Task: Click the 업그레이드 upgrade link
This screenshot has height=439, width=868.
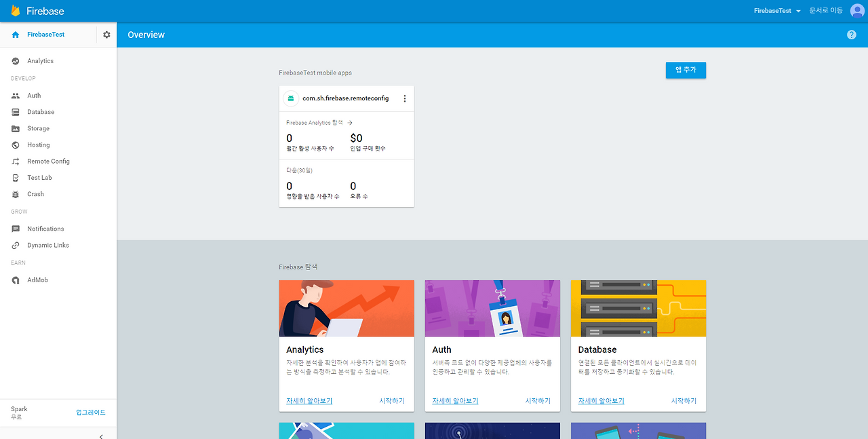Action: pos(91,413)
